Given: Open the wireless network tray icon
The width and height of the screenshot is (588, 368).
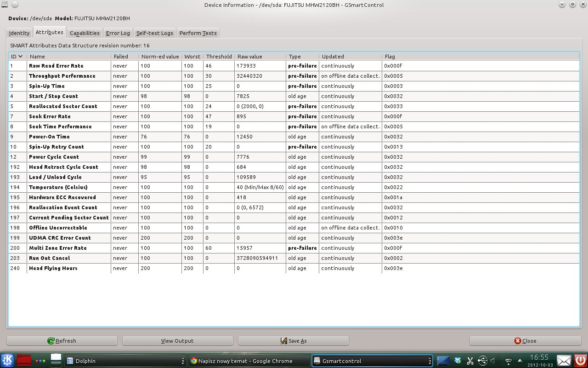Looking at the screenshot, I should coord(508,361).
